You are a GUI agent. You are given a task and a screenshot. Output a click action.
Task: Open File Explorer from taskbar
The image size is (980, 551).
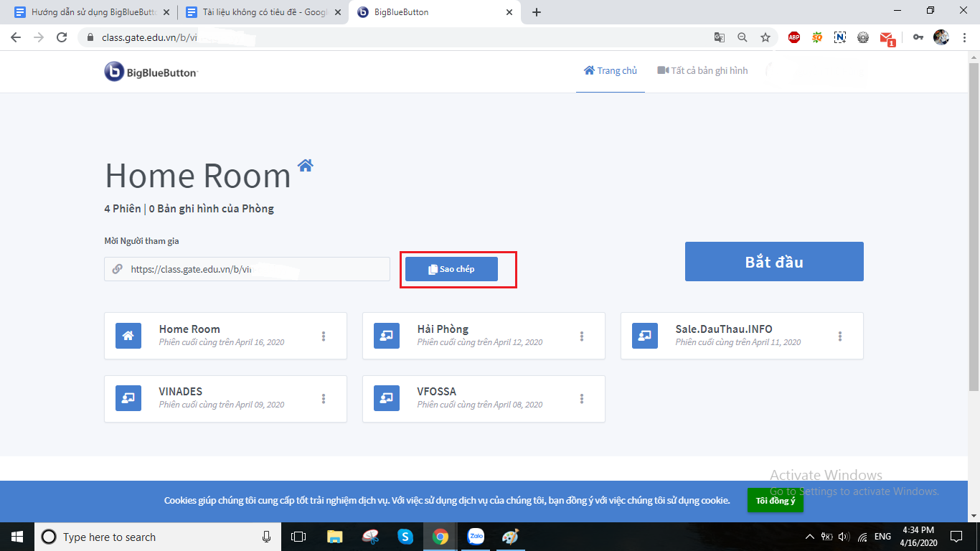point(334,537)
